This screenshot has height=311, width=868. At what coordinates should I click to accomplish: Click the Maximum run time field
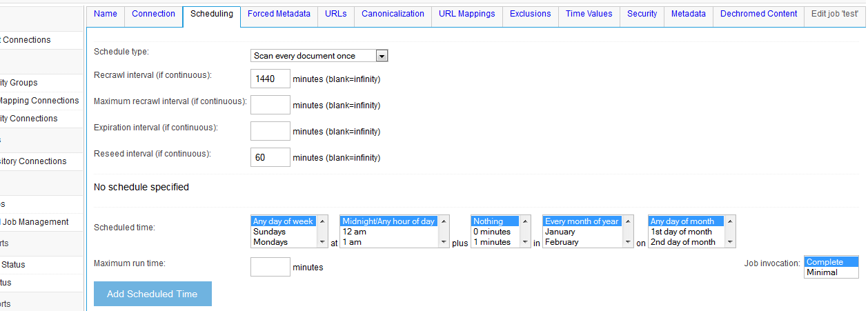click(270, 267)
